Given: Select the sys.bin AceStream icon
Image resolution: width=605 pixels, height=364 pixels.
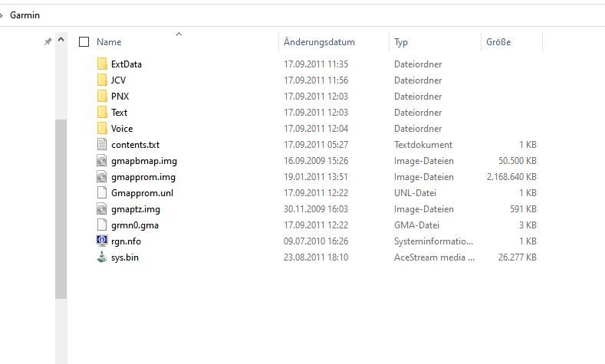Looking at the screenshot, I should click(x=102, y=257).
